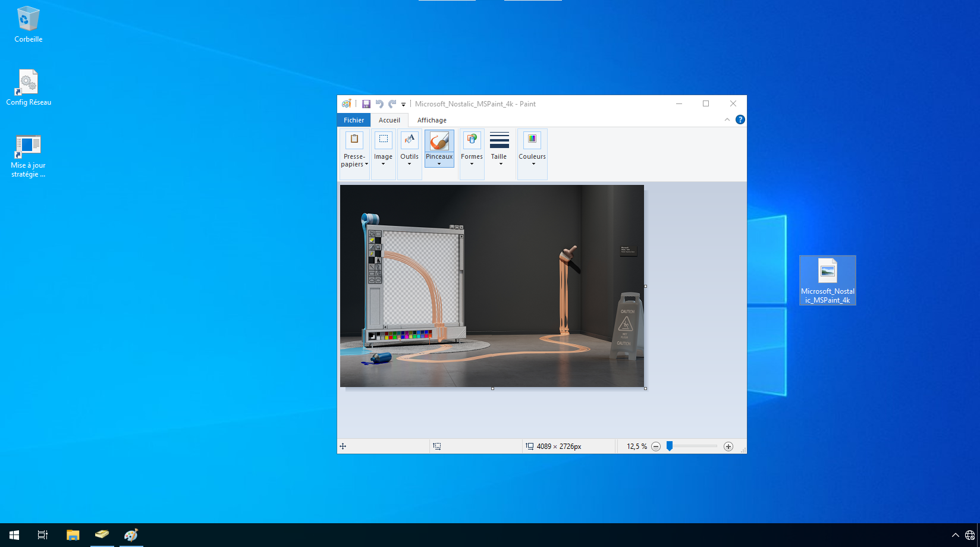Open the Customize Quick Access Toolbar arrow
This screenshot has height=547, width=980.
(x=404, y=105)
